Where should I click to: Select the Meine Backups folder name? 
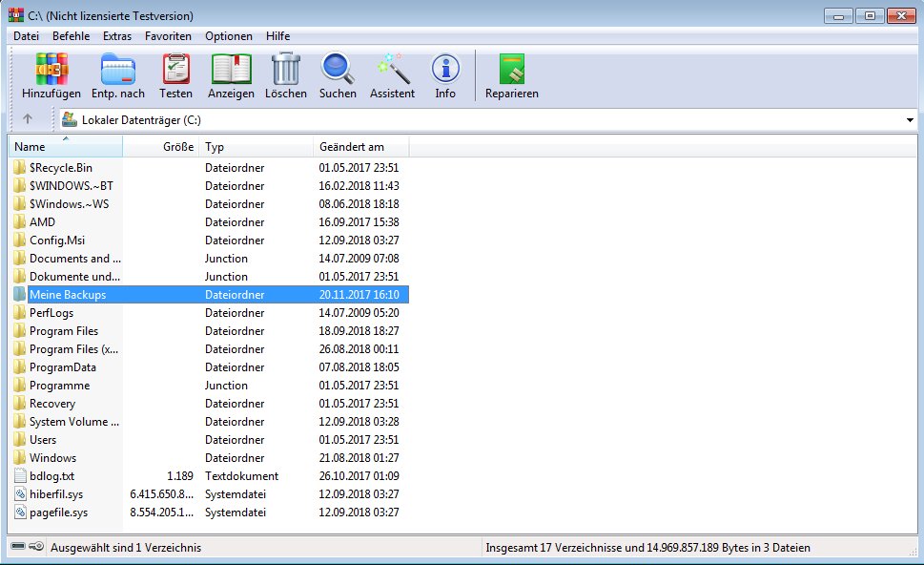68,294
